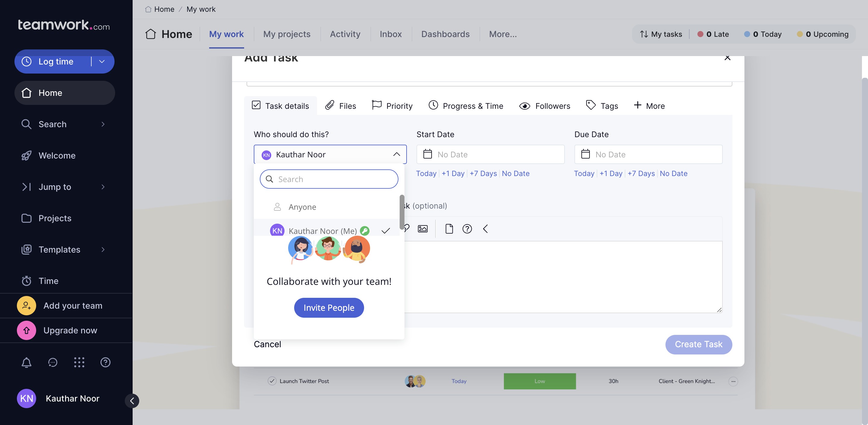Click the sidebar help question mark icon
Viewport: 868px width, 425px height.
click(x=105, y=362)
